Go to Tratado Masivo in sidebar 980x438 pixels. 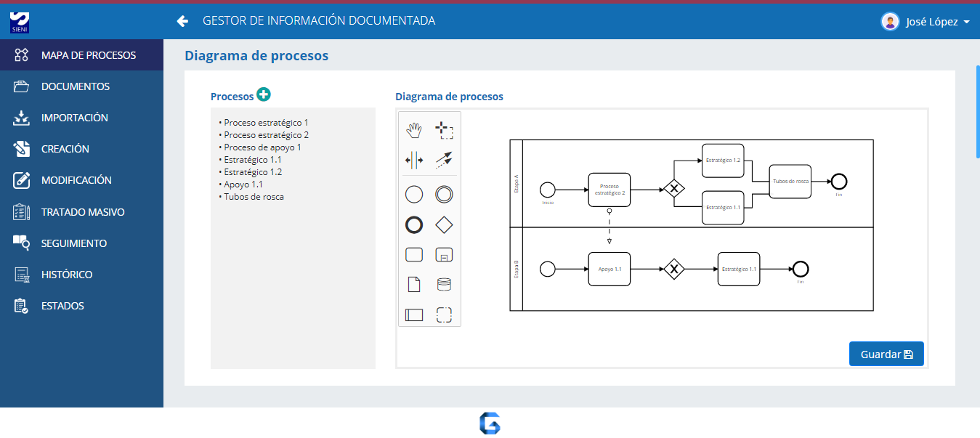point(83,212)
